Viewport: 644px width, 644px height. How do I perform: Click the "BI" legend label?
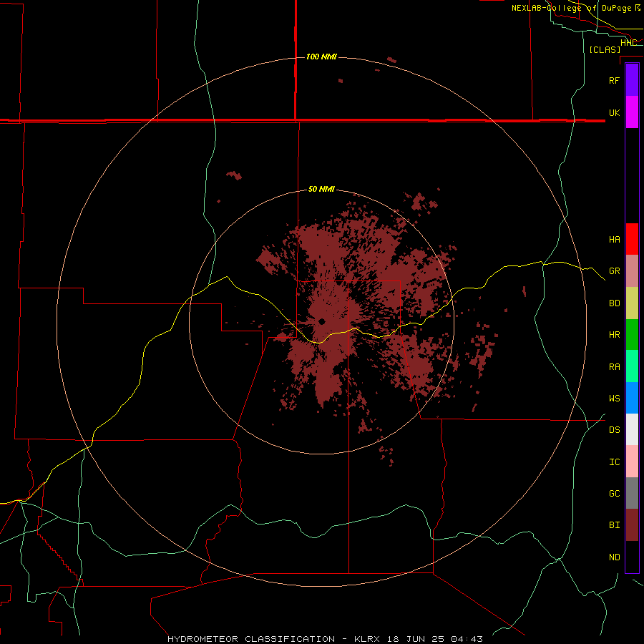615,525
